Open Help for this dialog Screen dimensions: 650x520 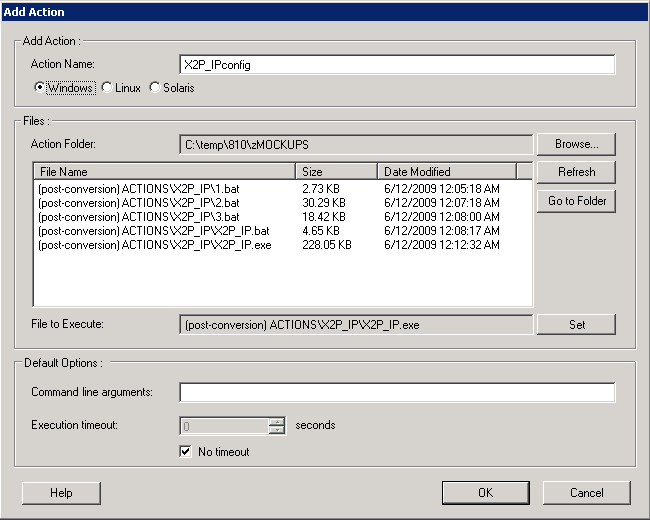(x=61, y=493)
